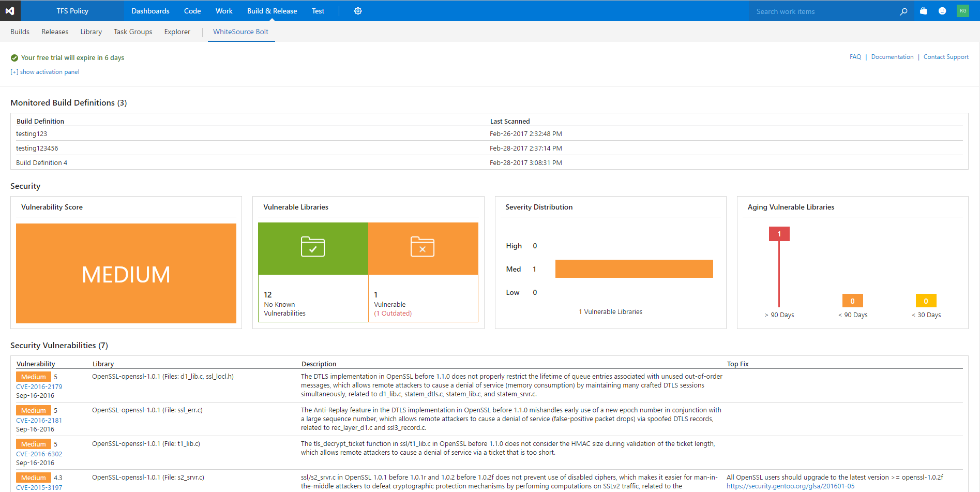Switch to the Releases tab
The height and width of the screenshot is (492, 980).
(55, 32)
